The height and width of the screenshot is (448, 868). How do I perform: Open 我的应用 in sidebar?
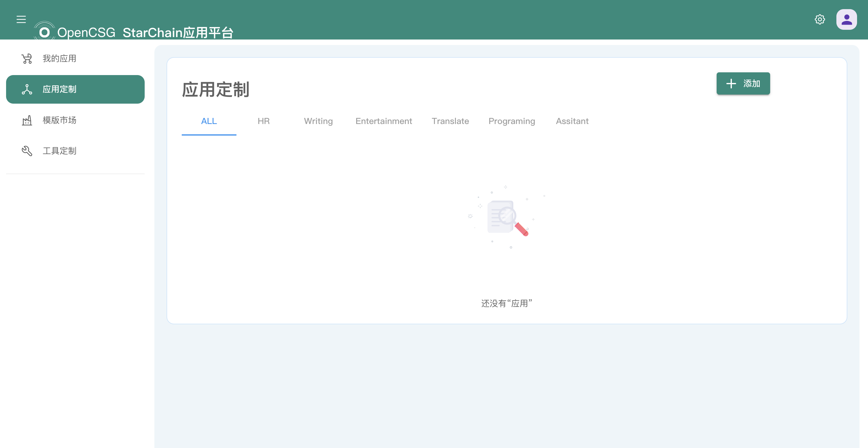pos(75,59)
